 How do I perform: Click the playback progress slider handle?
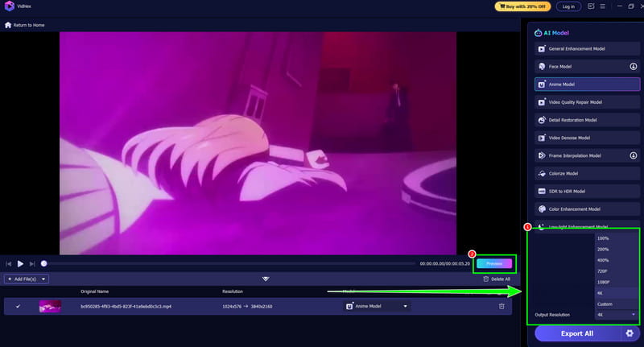(x=44, y=263)
